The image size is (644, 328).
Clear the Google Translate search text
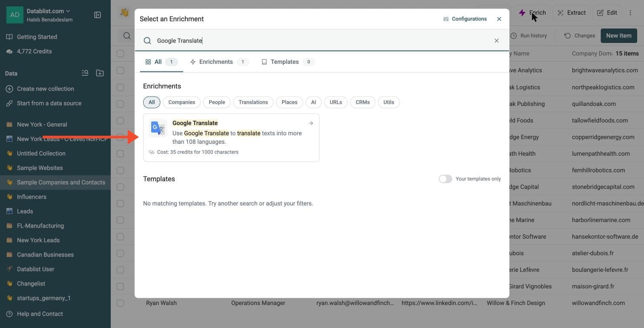(x=496, y=40)
